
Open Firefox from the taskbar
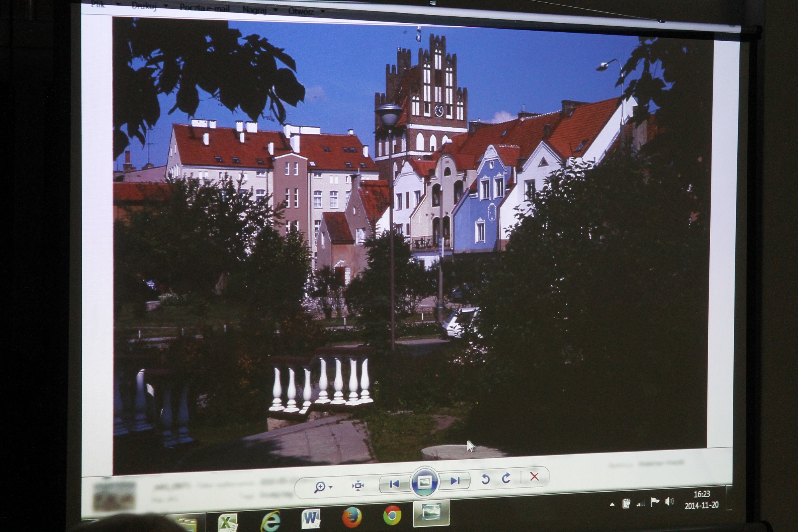(x=352, y=517)
